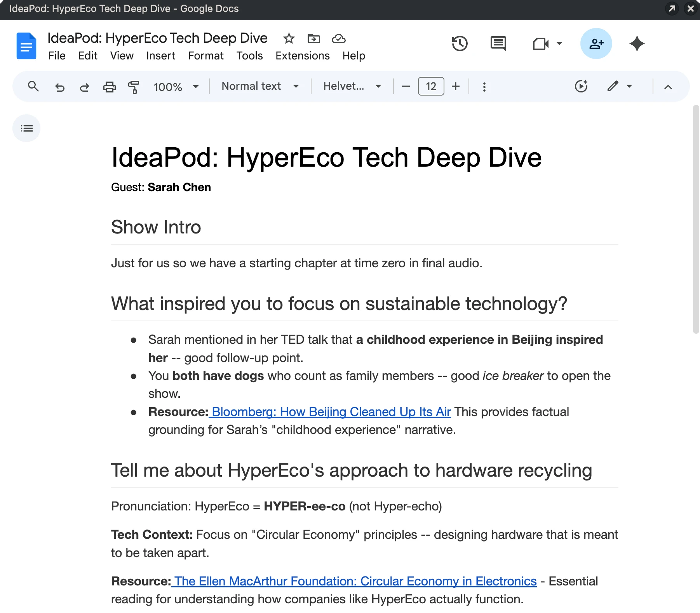Open the Normal text style dropdown
The width and height of the screenshot is (700, 613).
pos(260,86)
